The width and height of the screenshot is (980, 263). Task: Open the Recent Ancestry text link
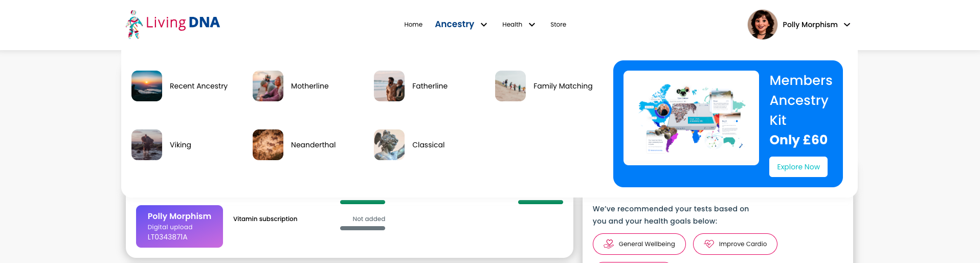click(x=198, y=86)
